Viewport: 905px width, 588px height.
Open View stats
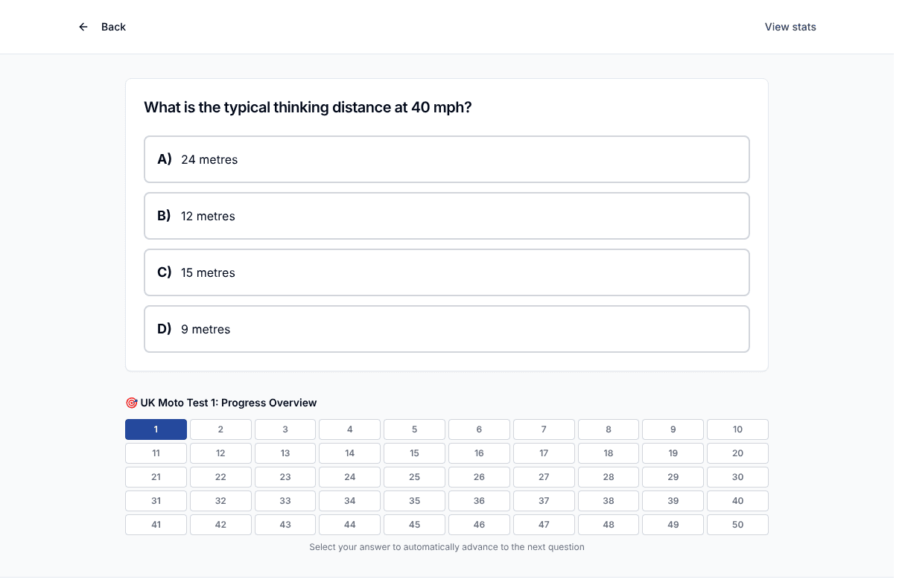[x=790, y=27]
